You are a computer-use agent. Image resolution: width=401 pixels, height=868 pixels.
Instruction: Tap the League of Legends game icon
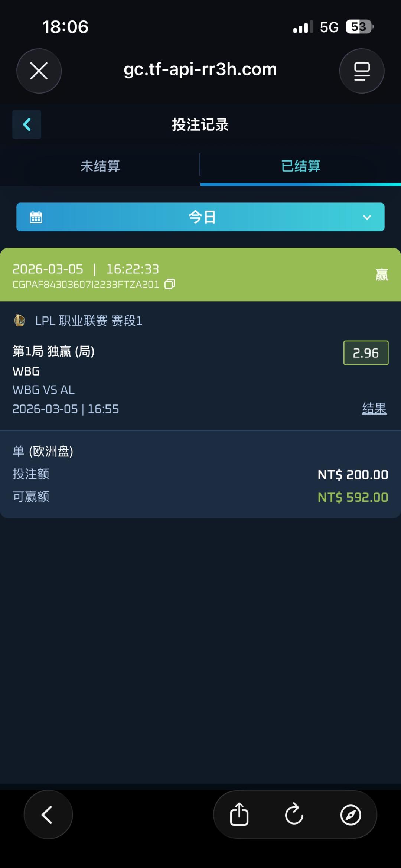(19, 320)
